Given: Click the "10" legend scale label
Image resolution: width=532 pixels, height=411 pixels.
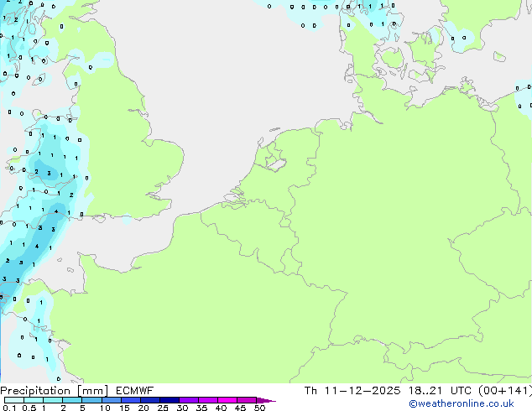Looking at the screenshot, I should (105, 408).
